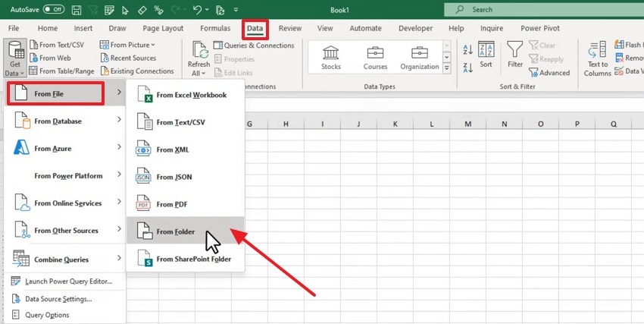This screenshot has height=324, width=644.
Task: Expand the From Other Sources submenu
Action: coord(65,230)
